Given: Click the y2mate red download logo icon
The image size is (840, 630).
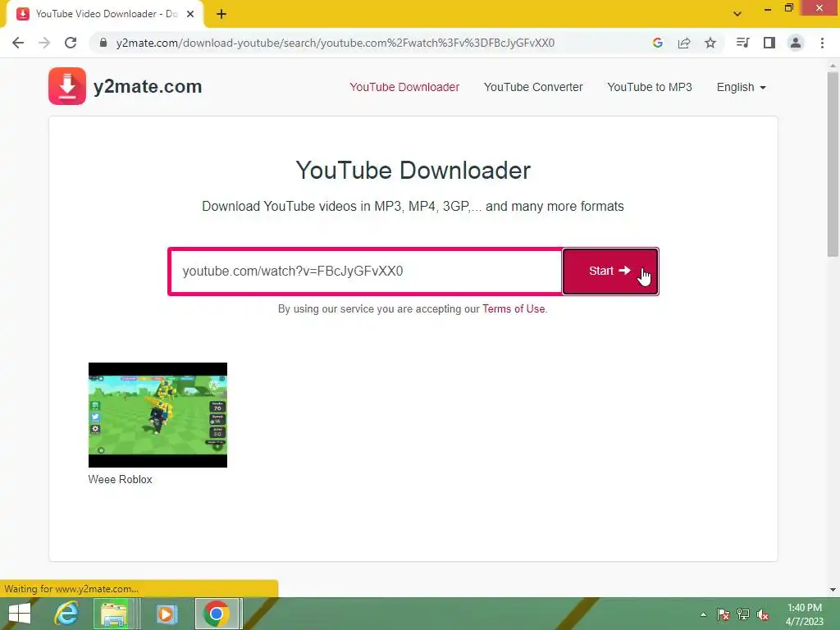Looking at the screenshot, I should click(x=67, y=85).
